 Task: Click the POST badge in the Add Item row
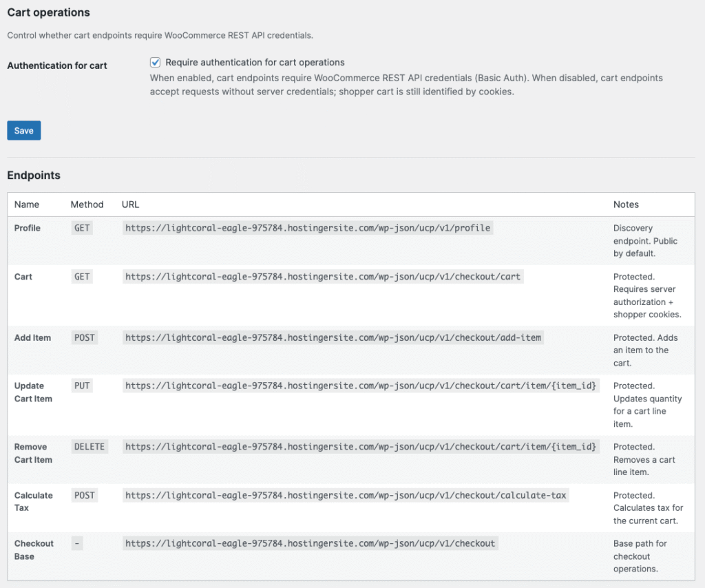tap(85, 338)
